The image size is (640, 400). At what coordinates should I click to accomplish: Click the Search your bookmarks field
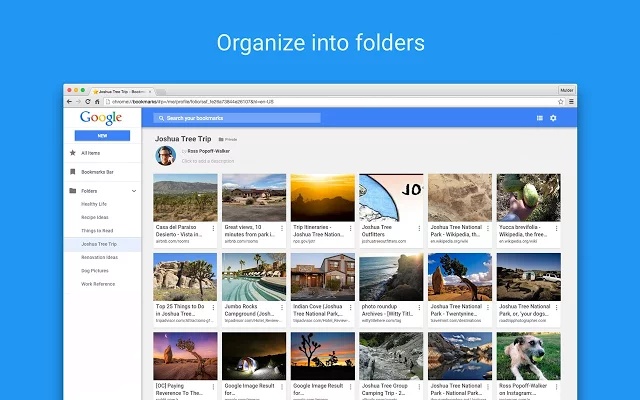(237, 118)
